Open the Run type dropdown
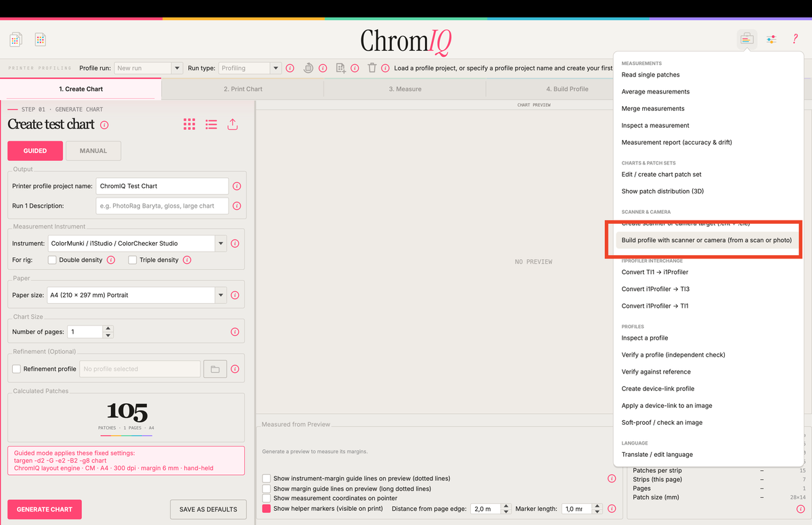Screen dimensions: 812x525 pos(250,68)
